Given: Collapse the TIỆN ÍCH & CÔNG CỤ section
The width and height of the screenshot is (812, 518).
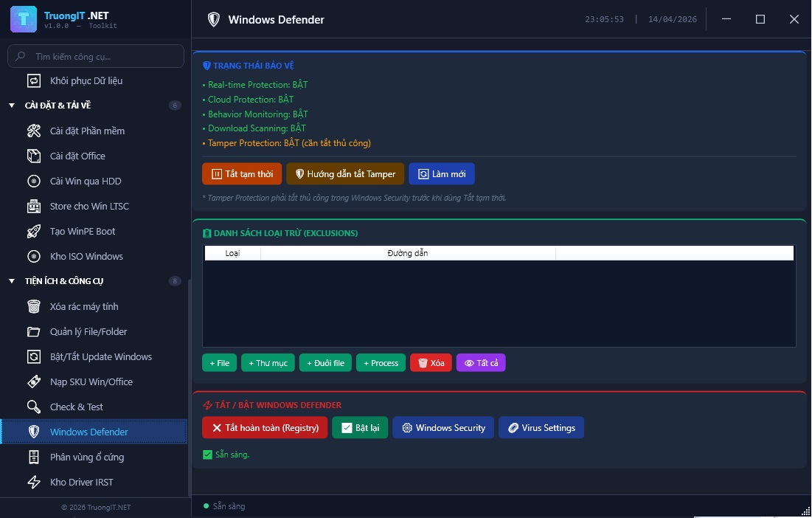Looking at the screenshot, I should pos(12,281).
